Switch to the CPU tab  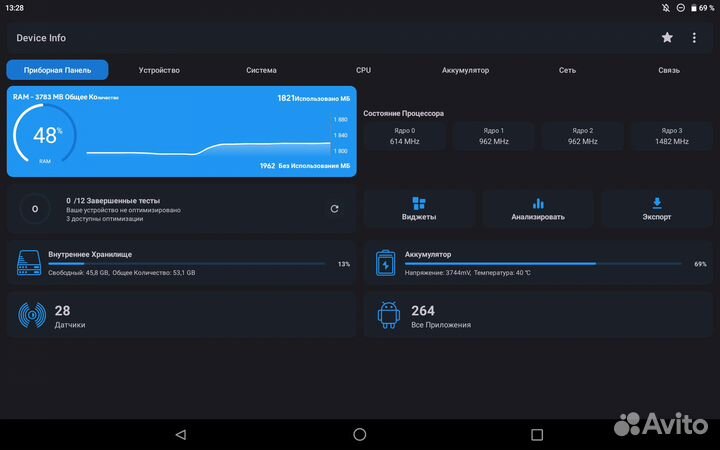click(363, 70)
